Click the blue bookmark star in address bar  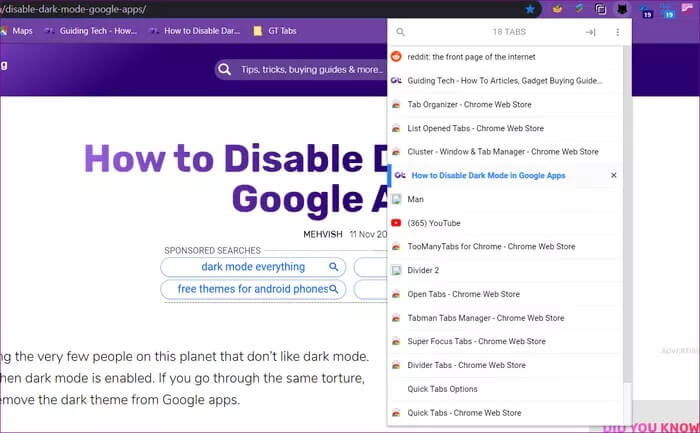pos(530,9)
